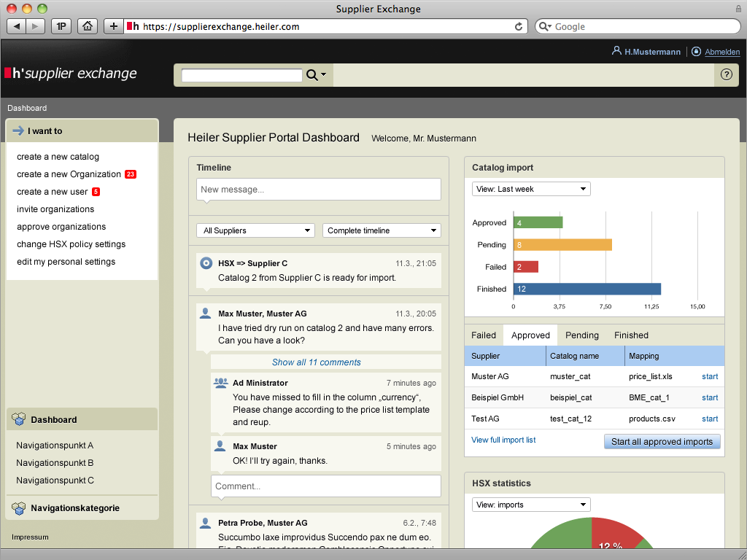
Task: Click the add bookmark plus button
Action: pos(113,26)
